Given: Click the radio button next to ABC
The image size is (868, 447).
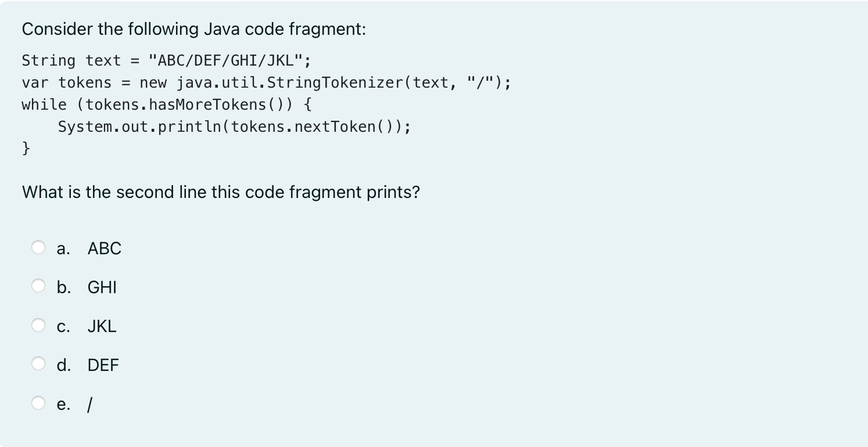Looking at the screenshot, I should (x=39, y=247).
